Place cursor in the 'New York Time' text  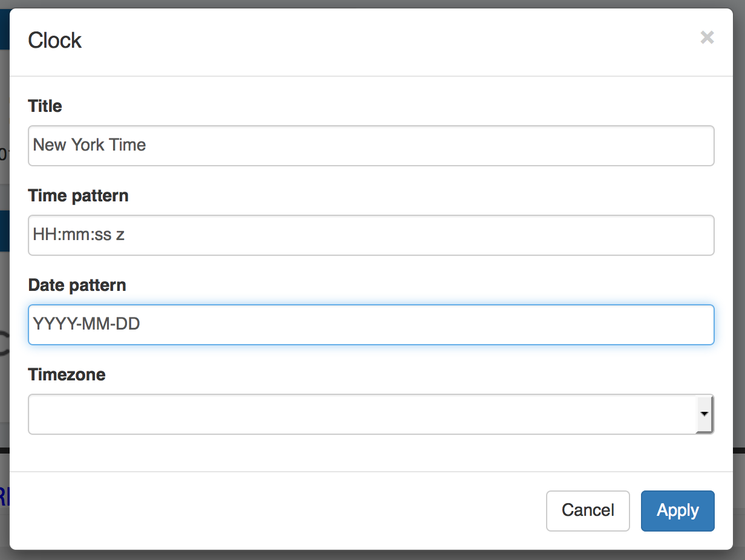point(89,146)
